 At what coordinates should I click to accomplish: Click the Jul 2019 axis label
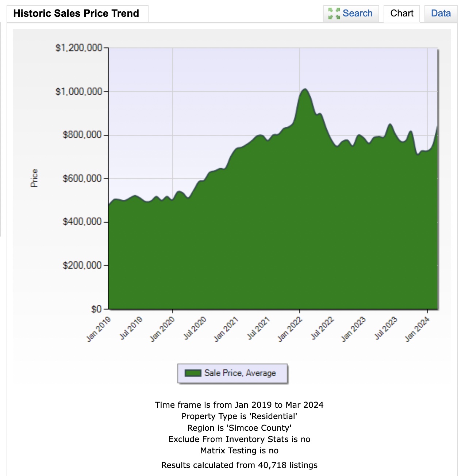click(131, 328)
